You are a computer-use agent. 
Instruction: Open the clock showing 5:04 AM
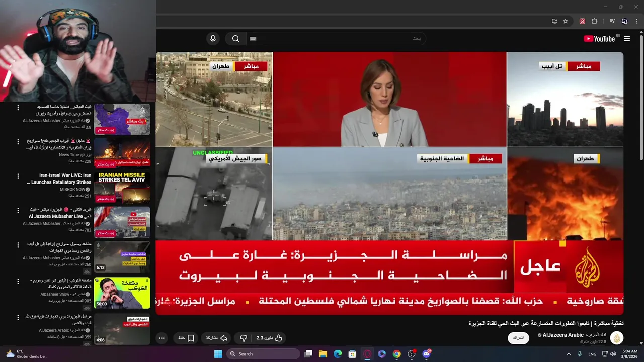click(629, 354)
